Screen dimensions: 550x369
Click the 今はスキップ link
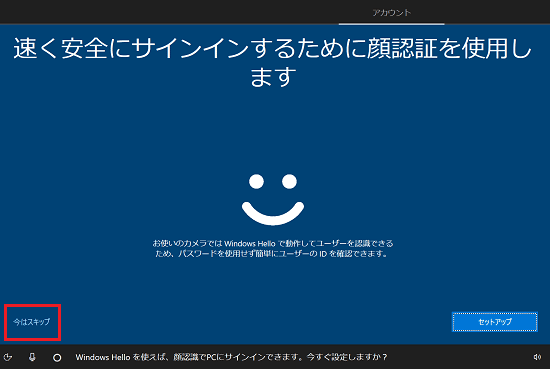(x=32, y=322)
